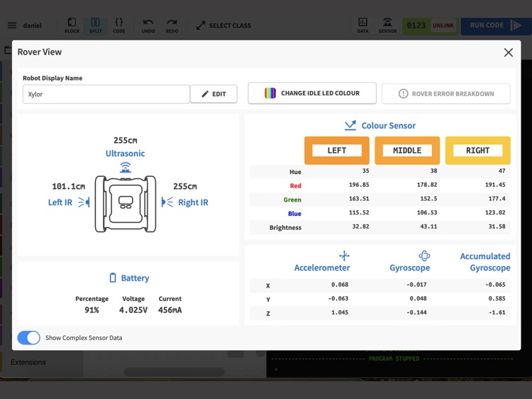
Task: Click the 101.1cm Left IR reading
Action: point(69,187)
